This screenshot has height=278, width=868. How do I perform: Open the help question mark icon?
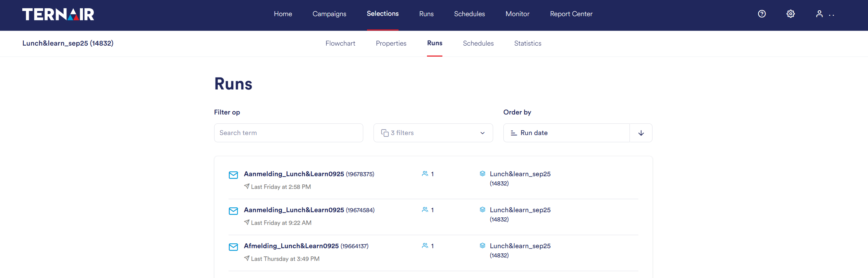click(x=761, y=14)
